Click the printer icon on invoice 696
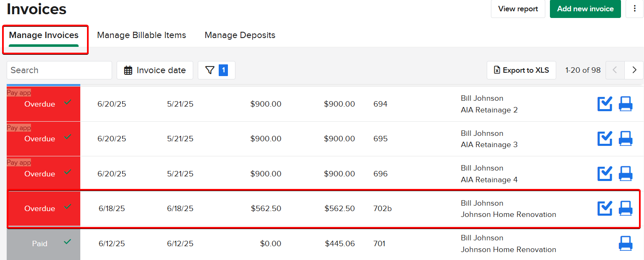 coord(626,173)
